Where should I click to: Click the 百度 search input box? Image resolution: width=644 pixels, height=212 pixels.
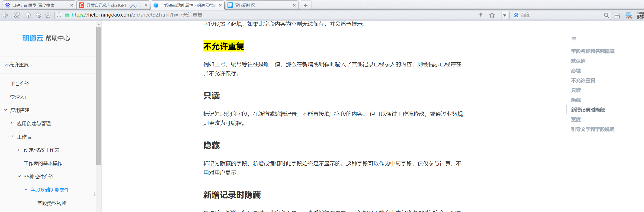pos(560,15)
